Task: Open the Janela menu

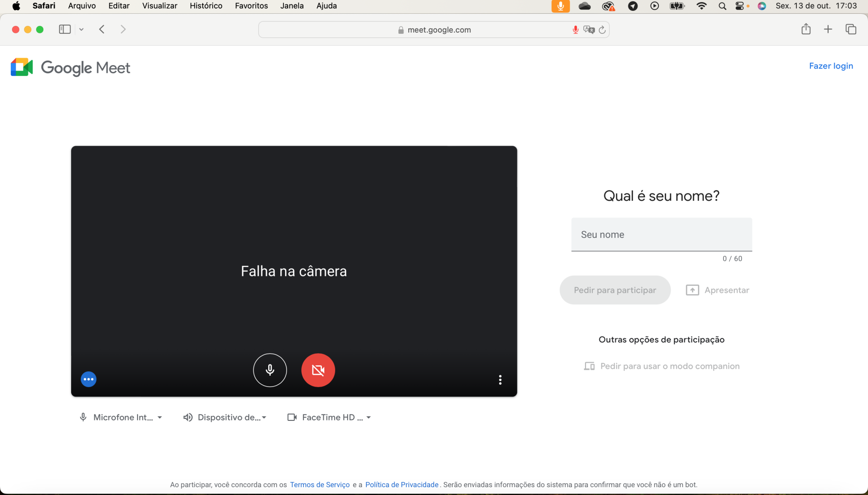Action: (292, 6)
